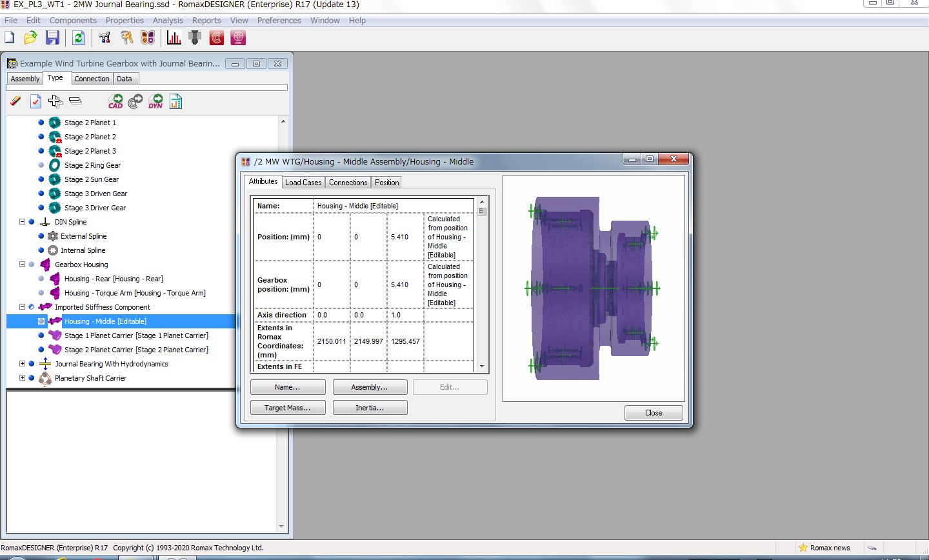Toggle the visibility dot for Housing - Middle [Editable]
The height and width of the screenshot is (560, 929).
click(x=41, y=321)
